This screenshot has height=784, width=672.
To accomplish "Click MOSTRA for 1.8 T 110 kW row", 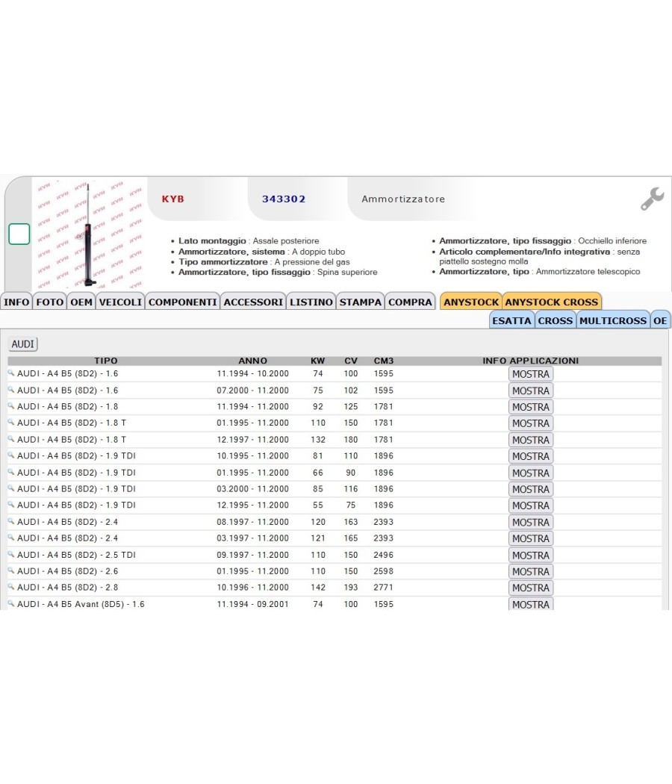I will (530, 423).
